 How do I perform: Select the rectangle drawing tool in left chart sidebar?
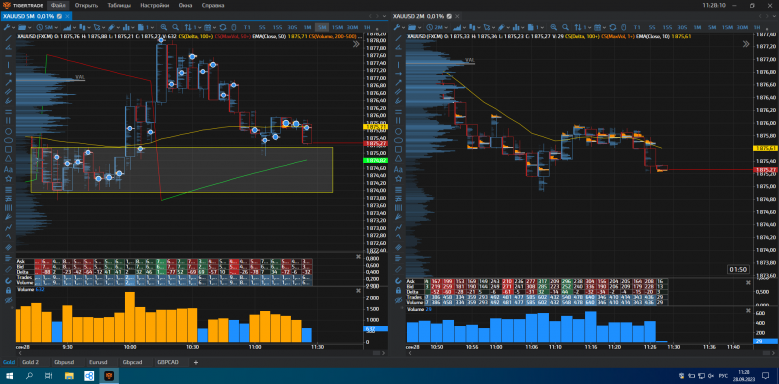click(8, 150)
